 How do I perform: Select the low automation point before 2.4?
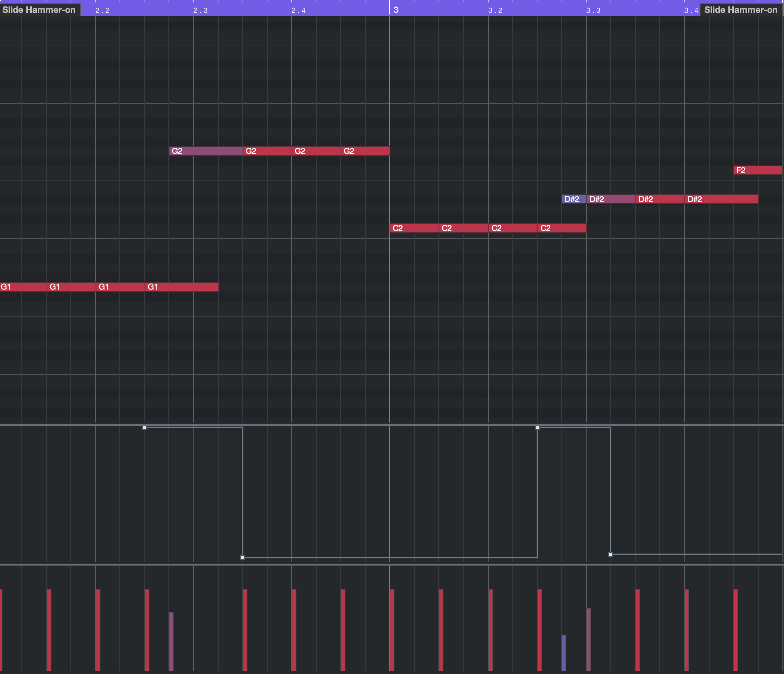tap(243, 558)
